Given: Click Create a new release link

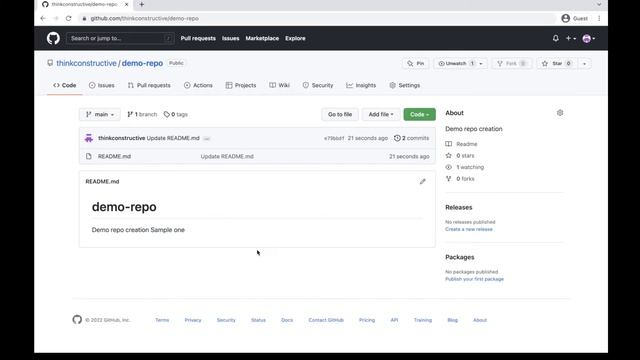Looking at the screenshot, I should coord(469,229).
